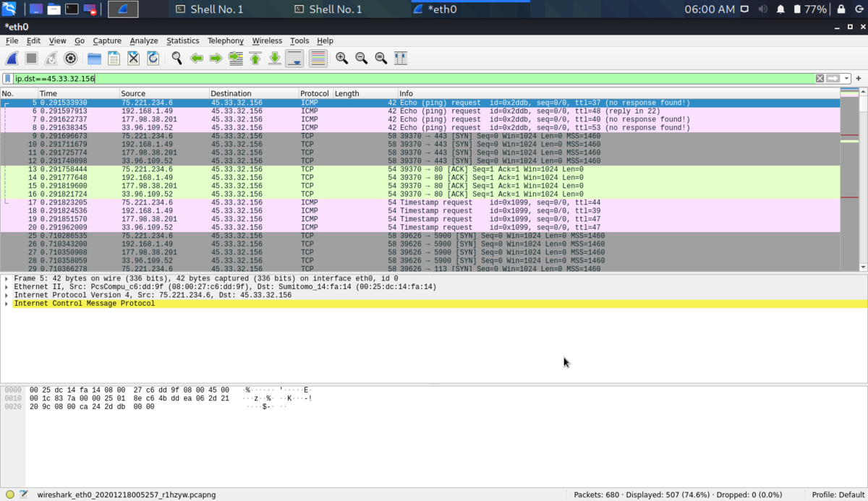Image resolution: width=868 pixels, height=501 pixels.
Task: Close this capture file
Action: 133,59
